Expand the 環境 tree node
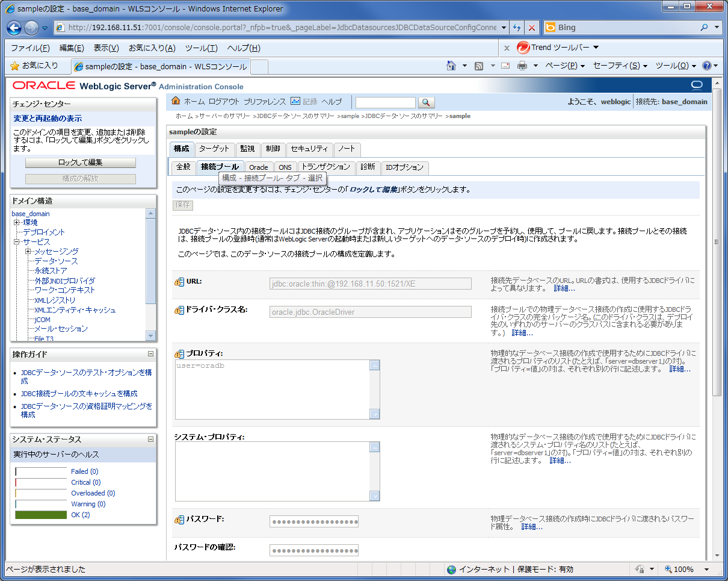Viewport: 728px width, 581px height. [x=17, y=223]
